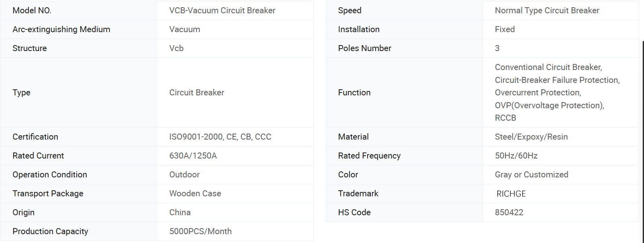
Task: Select the Structure row's Vcb value
Action: (176, 48)
